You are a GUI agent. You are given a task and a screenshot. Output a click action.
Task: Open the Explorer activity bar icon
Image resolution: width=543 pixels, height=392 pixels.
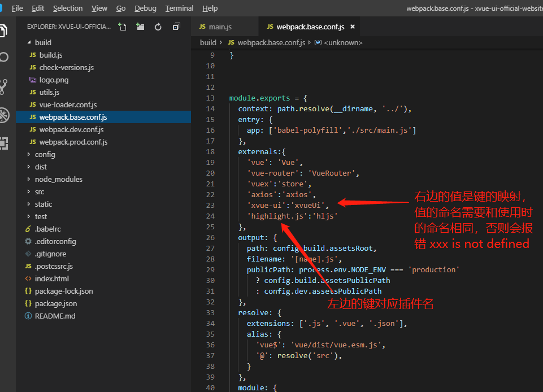[x=3, y=31]
